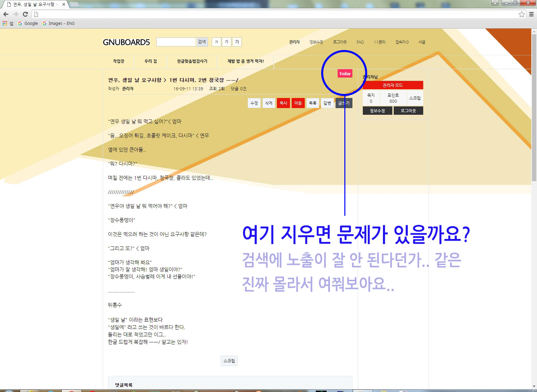Image resolution: width=537 pixels, height=392 pixels.
Task: Reload the page with the refresh icon
Action: [25, 14]
